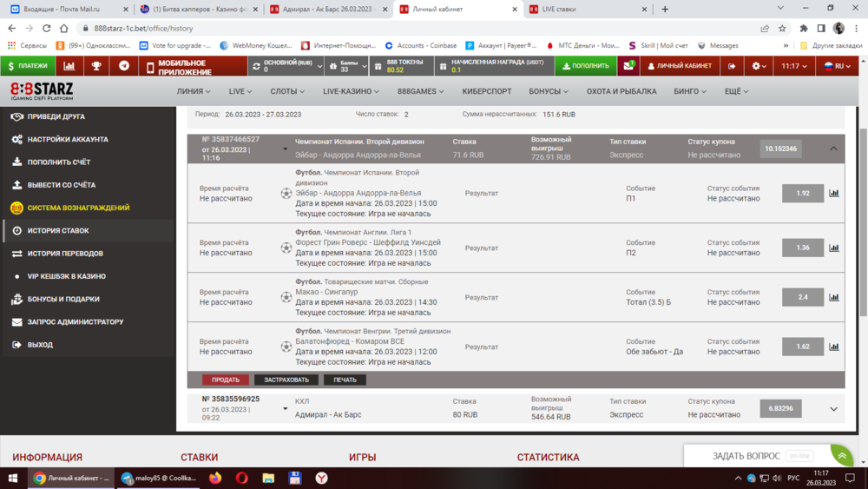Open ВЫВЕСТИ СО СЧЁТА in sidebar
This screenshot has height=489, width=868.
89,185
